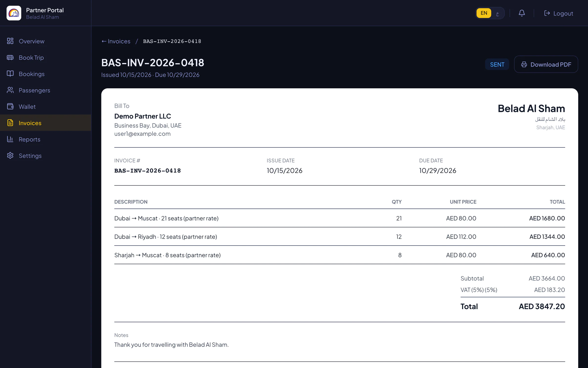Click the Reports bar chart icon
Image resolution: width=588 pixels, height=368 pixels.
coord(10,139)
